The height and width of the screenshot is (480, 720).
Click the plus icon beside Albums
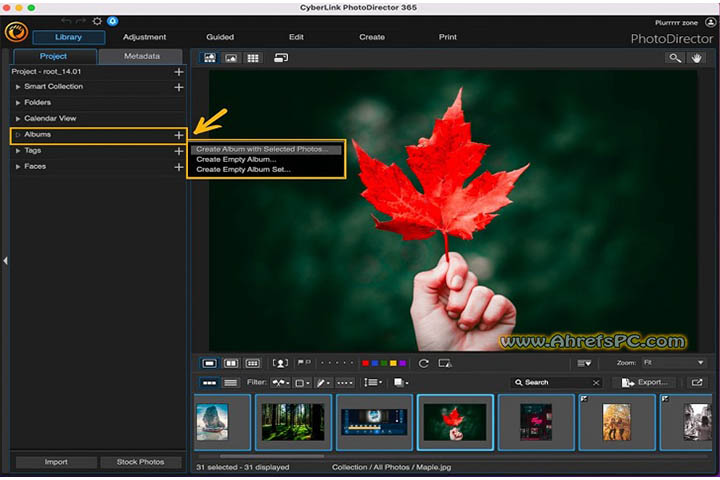179,135
